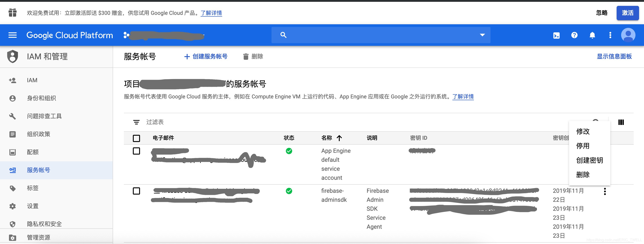This screenshot has width=644, height=244.
Task: Click the quotas icon in sidebar
Action: pyautogui.click(x=13, y=152)
